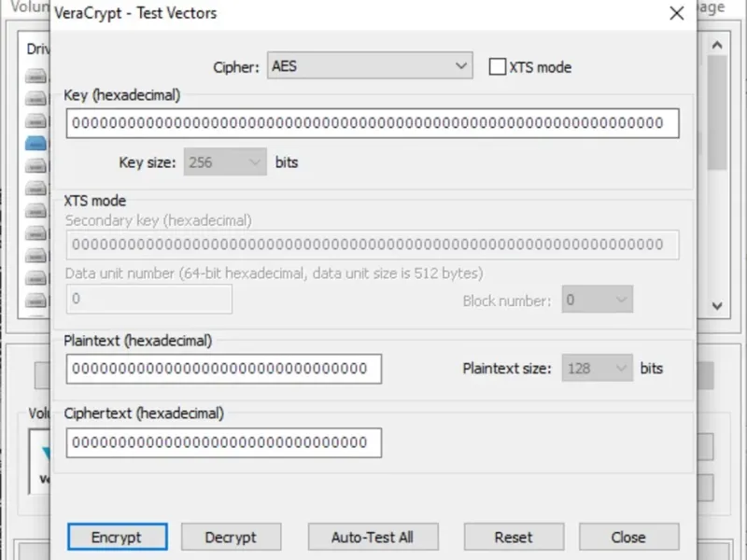Click the Reset button

pyautogui.click(x=514, y=537)
